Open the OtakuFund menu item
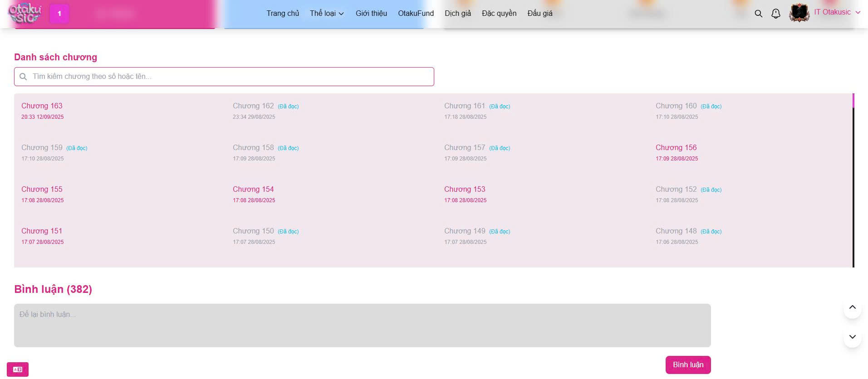Image resolution: width=868 pixels, height=379 pixels. tap(416, 14)
